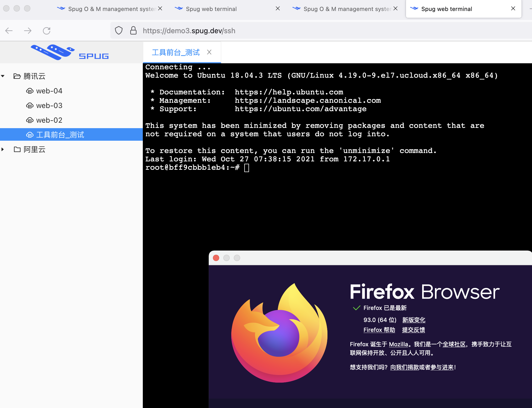The image size is (532, 408).
Task: Click the shield icon in the address bar
Action: tap(118, 30)
